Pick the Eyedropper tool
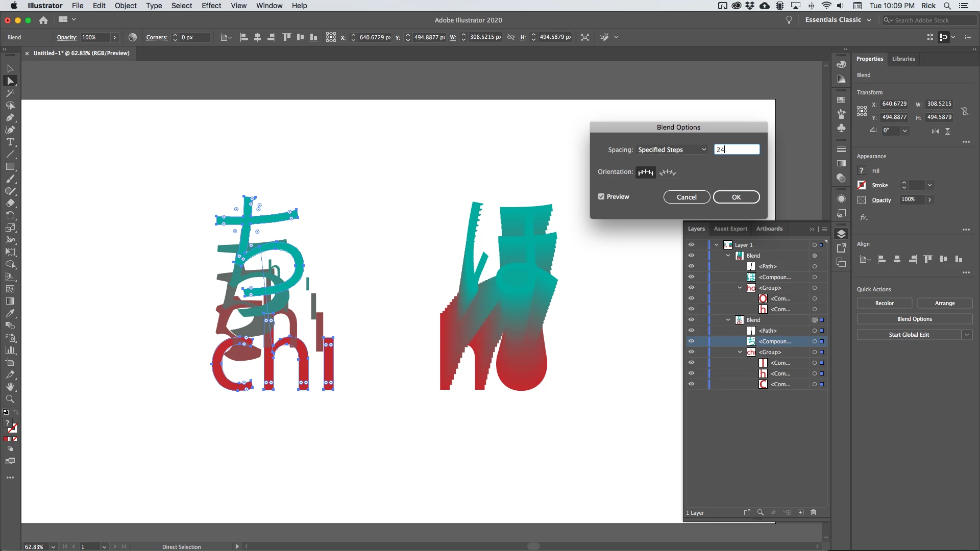 10,314
